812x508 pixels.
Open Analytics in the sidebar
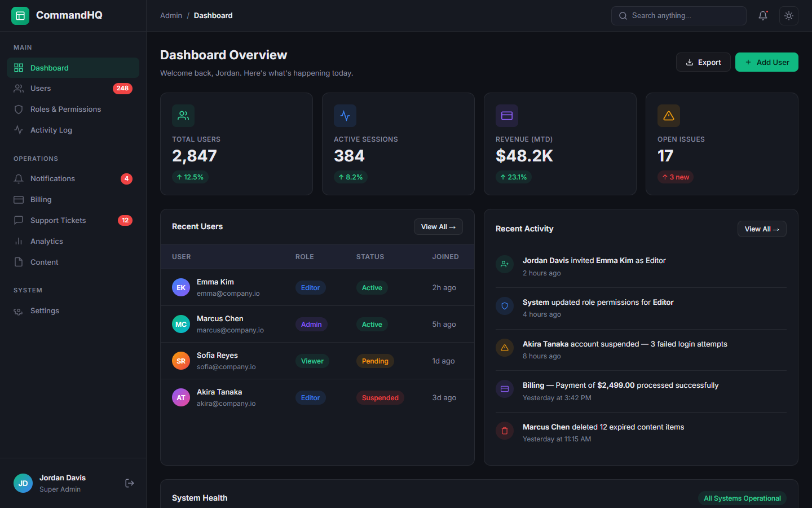point(73,242)
